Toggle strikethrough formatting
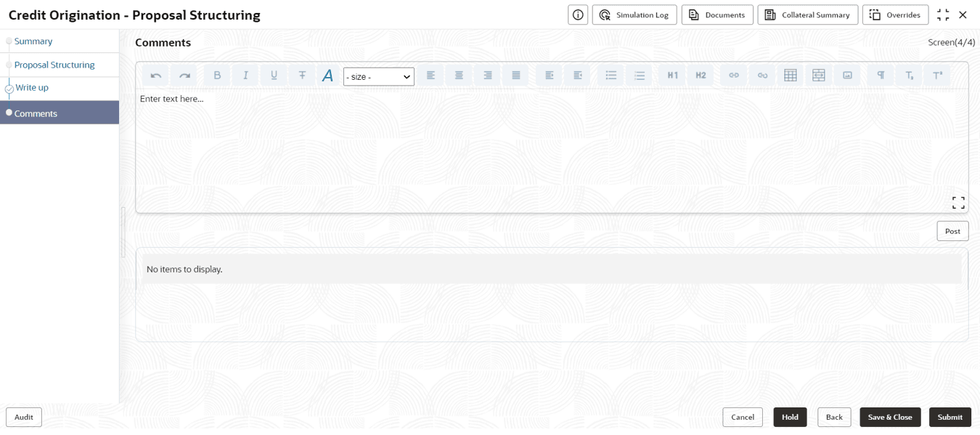 coord(302,76)
